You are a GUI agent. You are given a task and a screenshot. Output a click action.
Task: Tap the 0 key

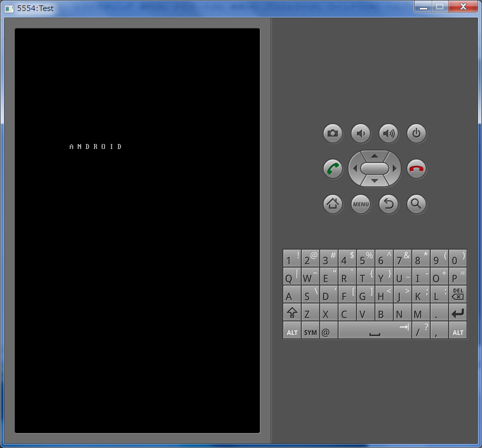(x=458, y=258)
